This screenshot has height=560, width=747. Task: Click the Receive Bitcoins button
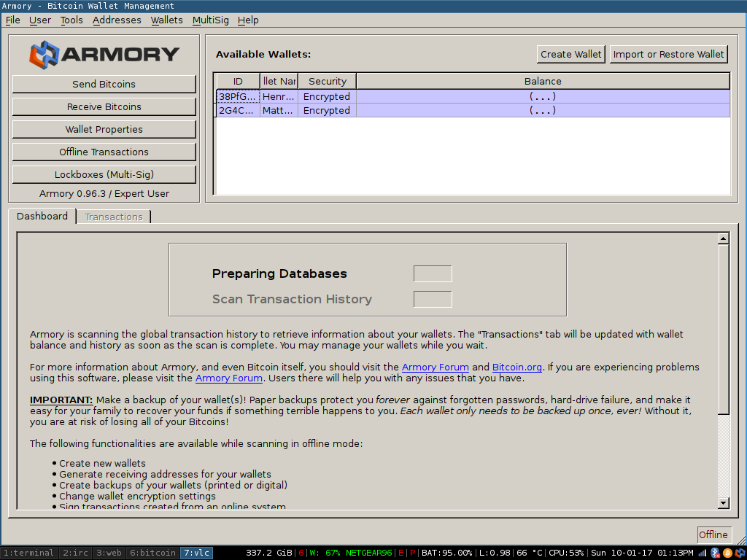(x=104, y=107)
